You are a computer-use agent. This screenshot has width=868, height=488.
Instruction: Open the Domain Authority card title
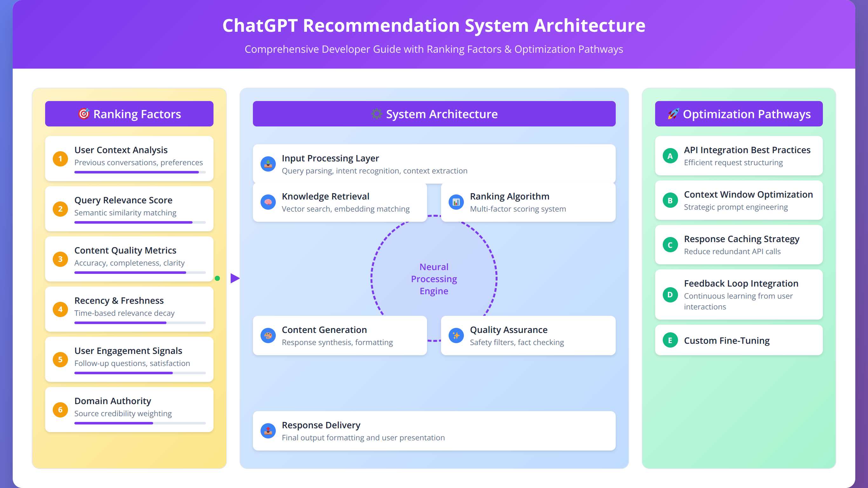point(113,401)
